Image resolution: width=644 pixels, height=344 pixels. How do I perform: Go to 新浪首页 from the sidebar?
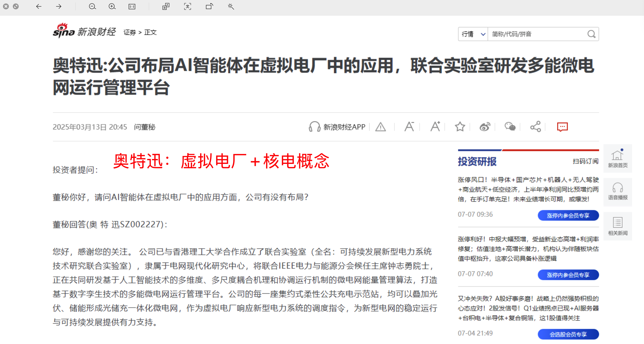point(617,158)
